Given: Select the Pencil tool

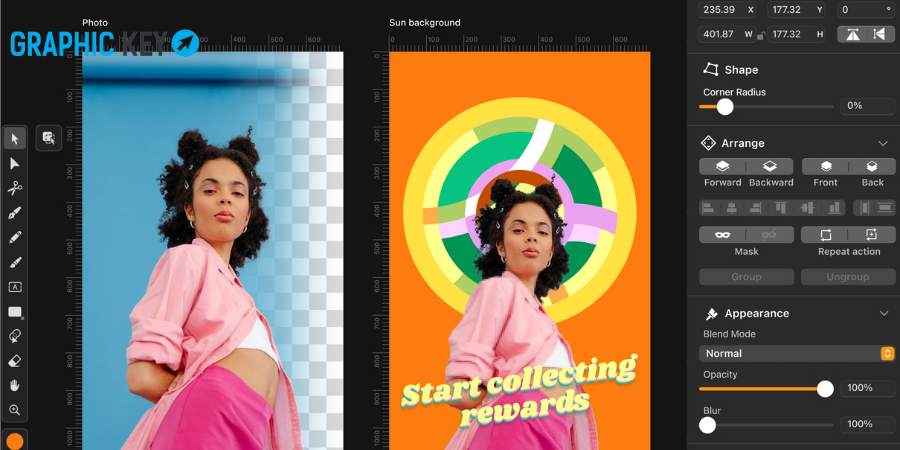Looking at the screenshot, I should point(14,238).
